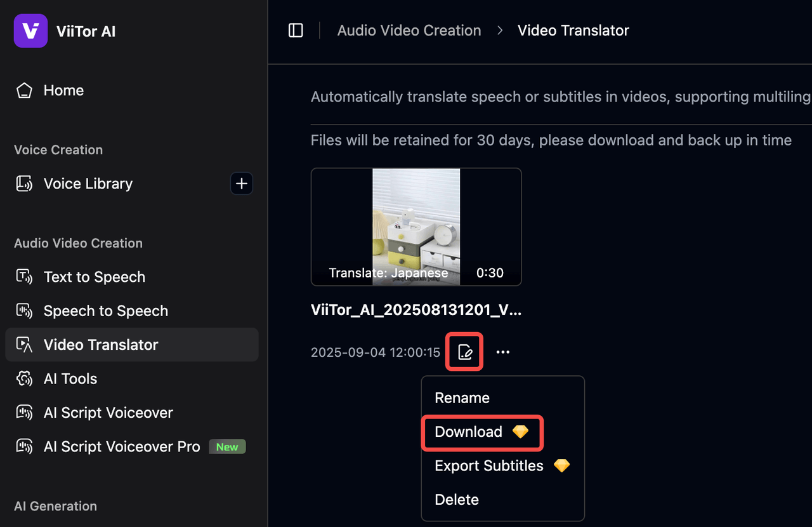The image size is (812, 527).
Task: Choose Download in the context menu
Action: pyautogui.click(x=469, y=432)
